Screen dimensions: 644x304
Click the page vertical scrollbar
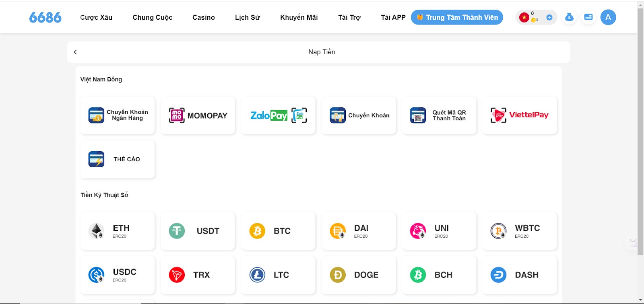click(640, 131)
